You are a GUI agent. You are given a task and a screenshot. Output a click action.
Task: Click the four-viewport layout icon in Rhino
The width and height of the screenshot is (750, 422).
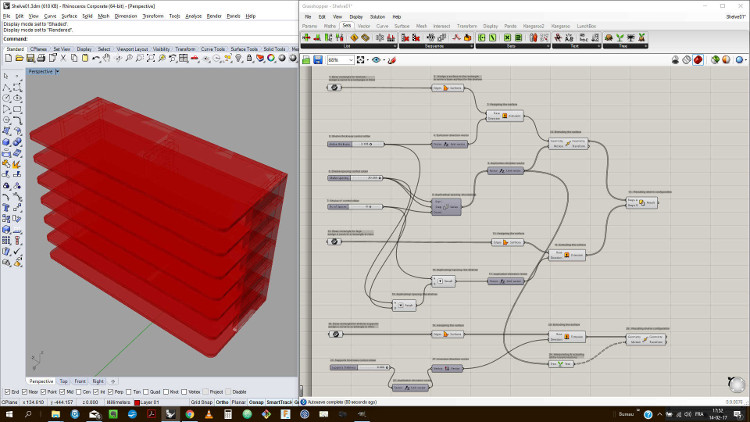pos(184,58)
